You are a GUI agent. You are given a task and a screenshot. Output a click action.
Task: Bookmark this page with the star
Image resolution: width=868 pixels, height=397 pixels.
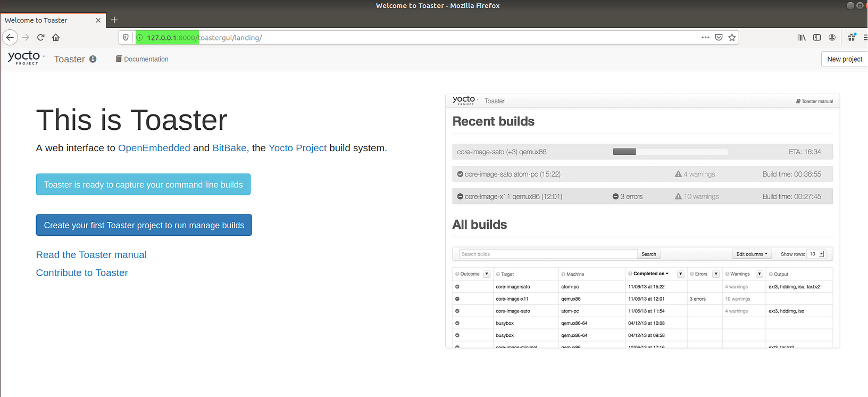(x=732, y=37)
